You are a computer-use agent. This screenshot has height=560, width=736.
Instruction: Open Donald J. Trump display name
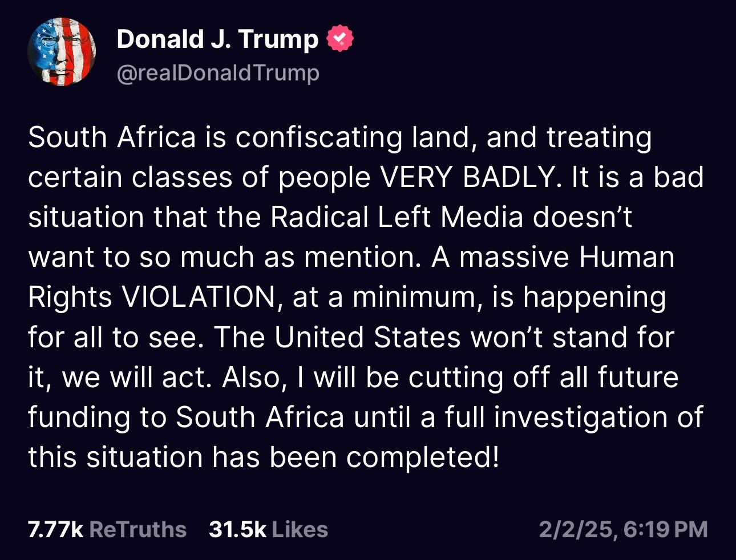click(x=217, y=39)
